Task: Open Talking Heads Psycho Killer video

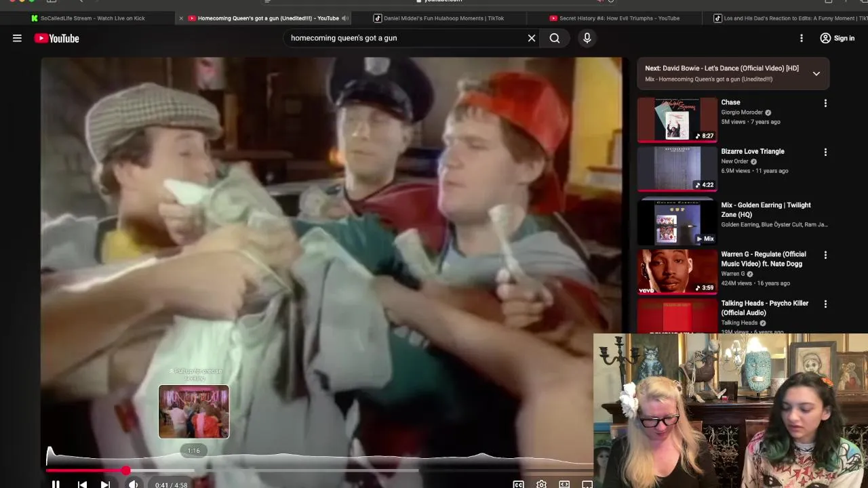Action: click(x=764, y=308)
